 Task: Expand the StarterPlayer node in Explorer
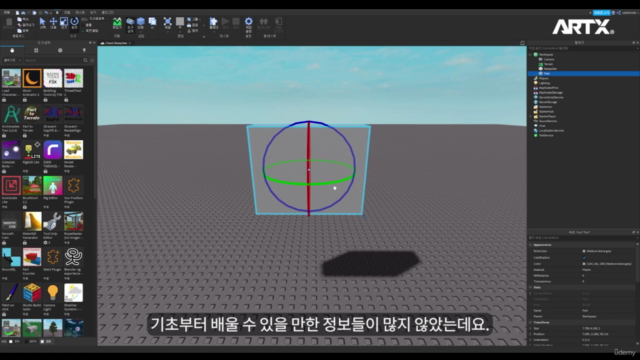tap(531, 116)
